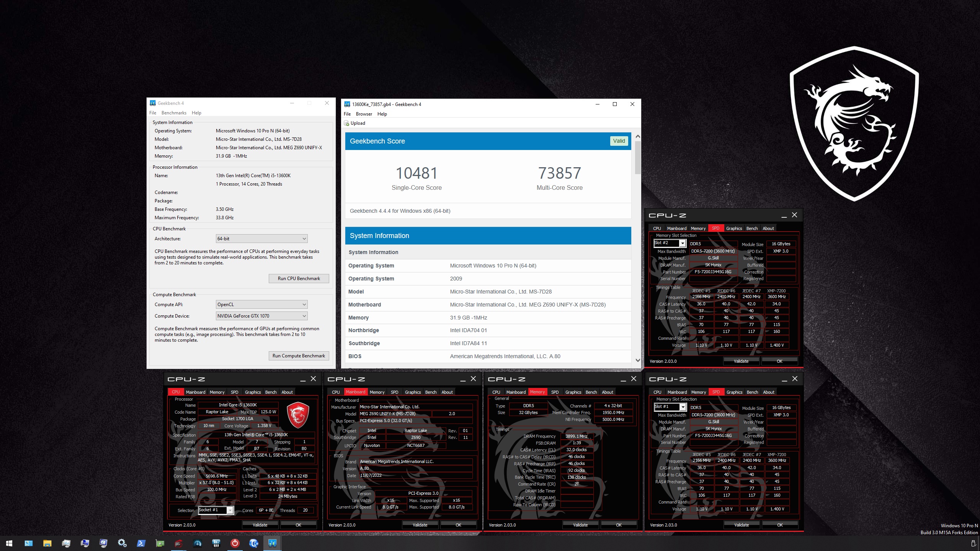The height and width of the screenshot is (551, 980).
Task: Open the green graphics card taskbar icon
Action: point(160,543)
